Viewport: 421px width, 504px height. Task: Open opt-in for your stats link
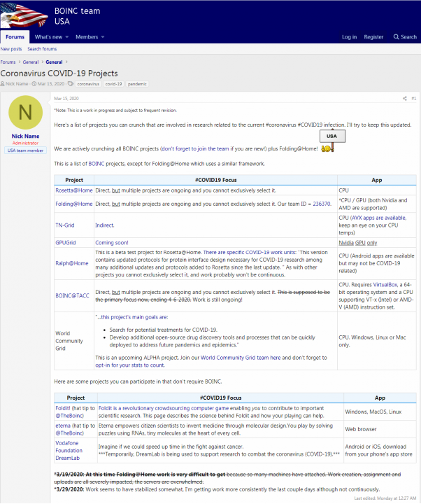[x=130, y=365]
